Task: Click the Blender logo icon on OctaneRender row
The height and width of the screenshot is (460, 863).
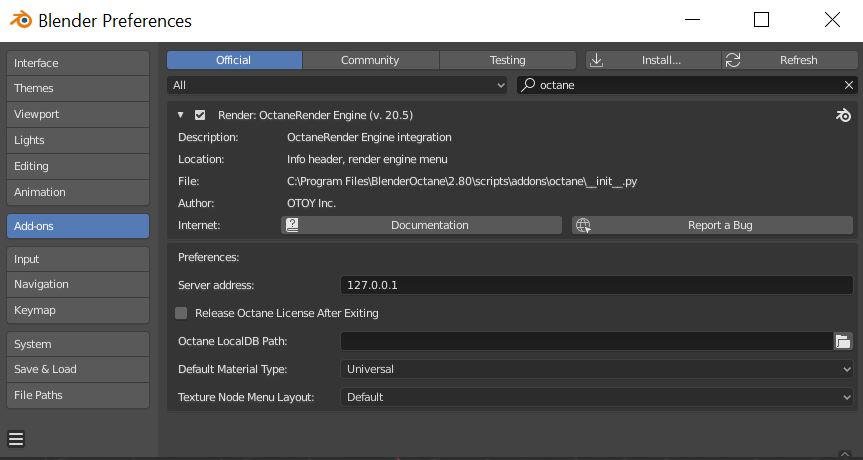Action: pyautogui.click(x=843, y=115)
